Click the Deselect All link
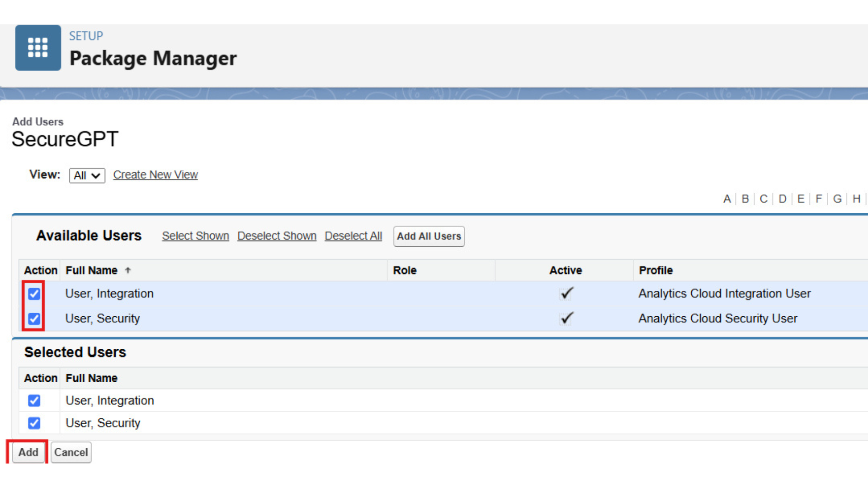 [353, 236]
